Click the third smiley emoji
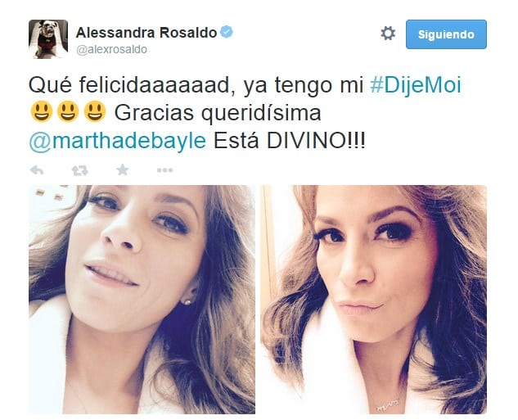Viewport: 518px width, 420px height. coord(95,111)
